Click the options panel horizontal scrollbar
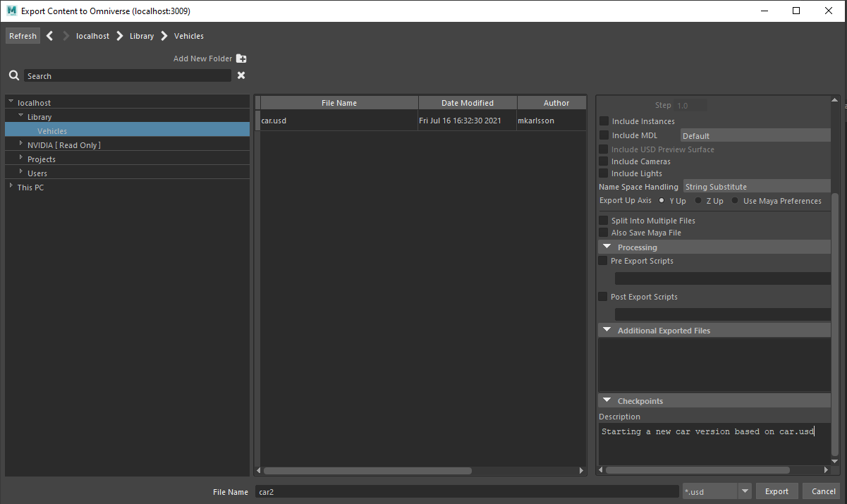 (698, 470)
